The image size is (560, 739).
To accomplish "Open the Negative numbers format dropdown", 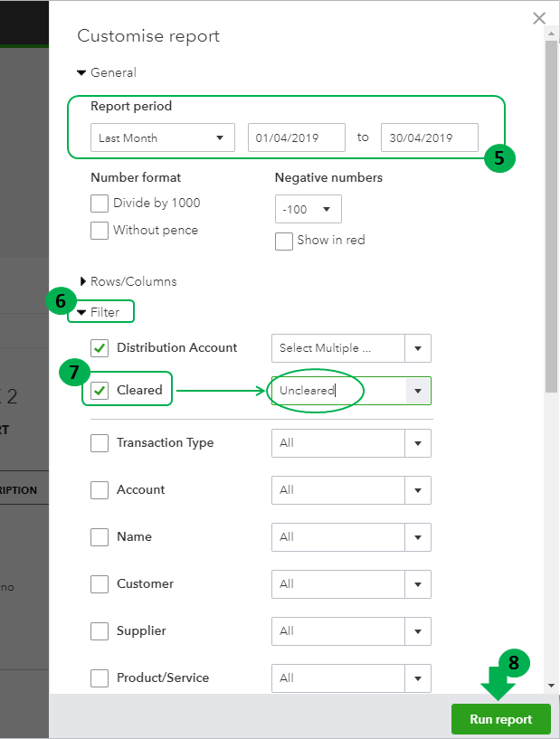I will (x=308, y=210).
